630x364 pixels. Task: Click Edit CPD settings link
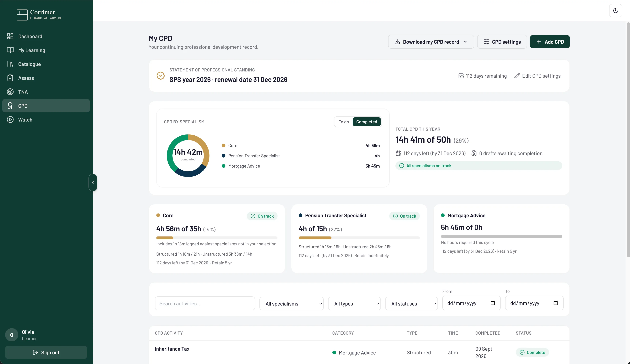[x=537, y=76]
